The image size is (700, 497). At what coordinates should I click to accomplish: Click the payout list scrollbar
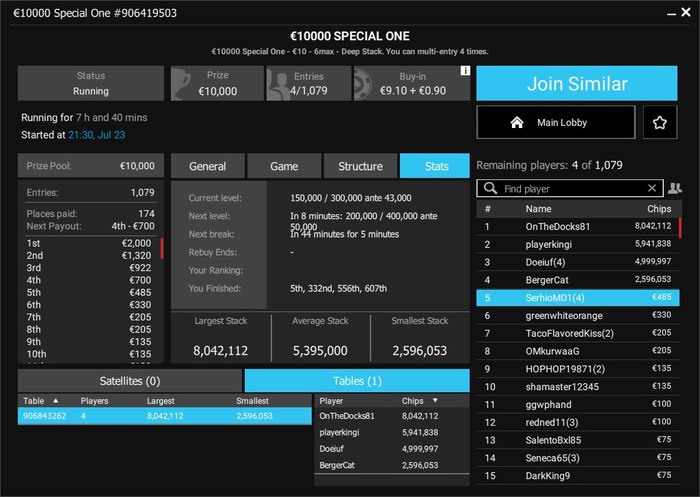tap(162, 248)
